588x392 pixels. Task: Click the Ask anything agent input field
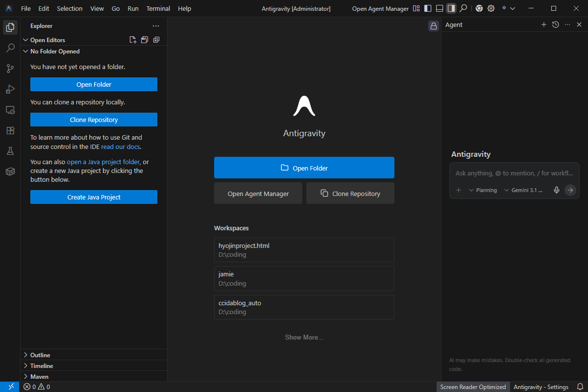click(x=514, y=173)
